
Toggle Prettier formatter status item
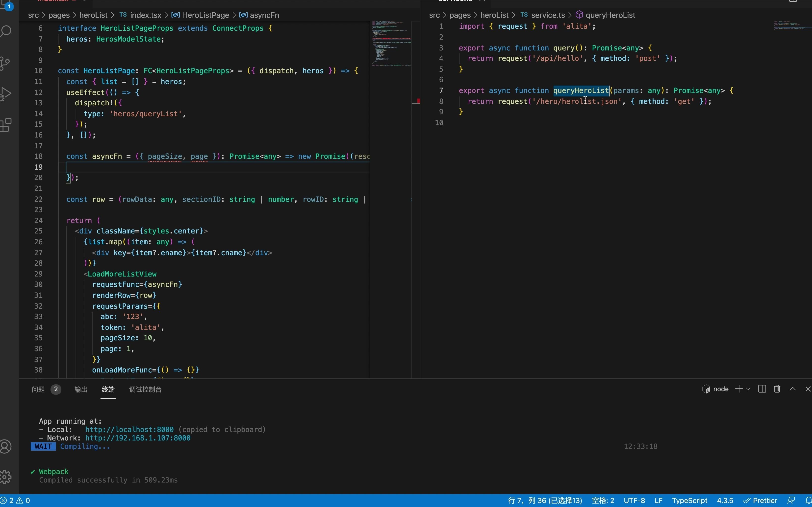click(x=760, y=501)
